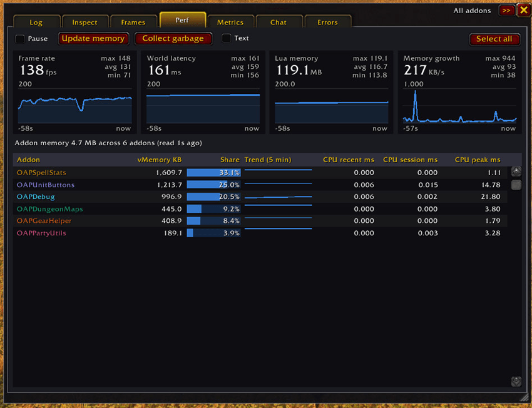532x408 pixels.
Task: Click the 14.78 CPU peak value
Action: [x=491, y=185]
